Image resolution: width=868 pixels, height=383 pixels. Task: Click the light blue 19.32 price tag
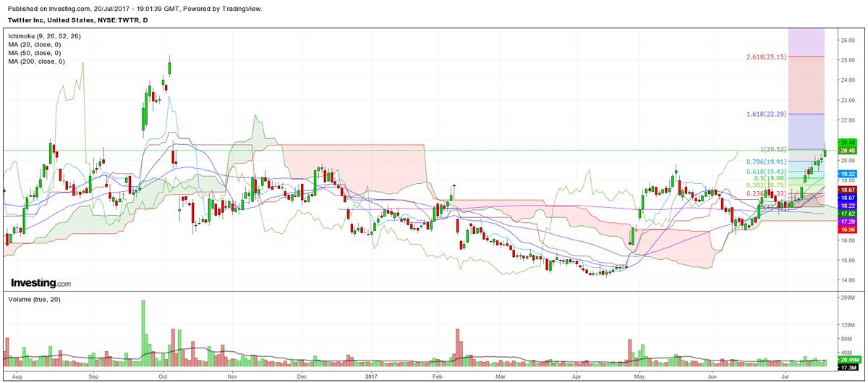coord(846,174)
